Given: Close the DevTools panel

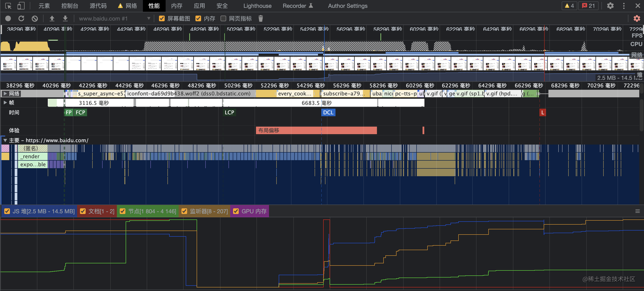Looking at the screenshot, I should [638, 6].
